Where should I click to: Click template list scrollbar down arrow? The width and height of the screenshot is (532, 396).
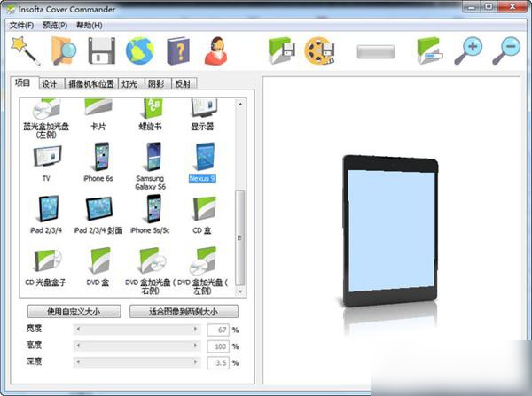pyautogui.click(x=240, y=291)
